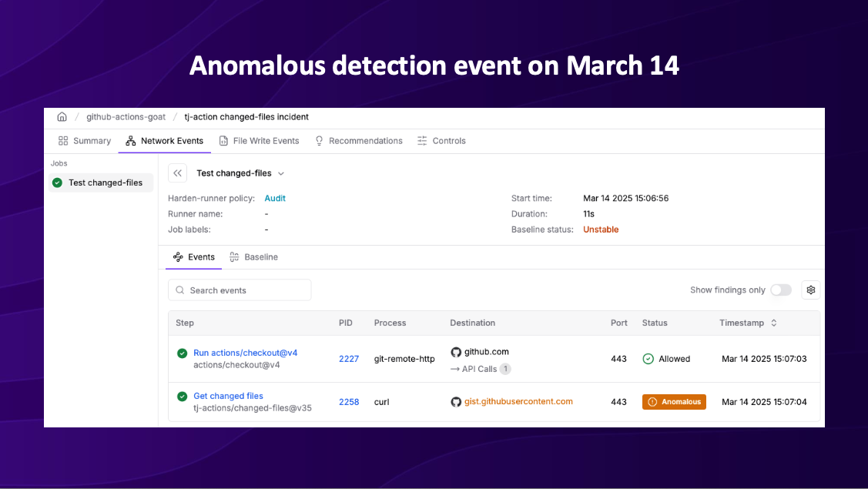Switch to the Controls tab
The width and height of the screenshot is (868, 489).
441,141
